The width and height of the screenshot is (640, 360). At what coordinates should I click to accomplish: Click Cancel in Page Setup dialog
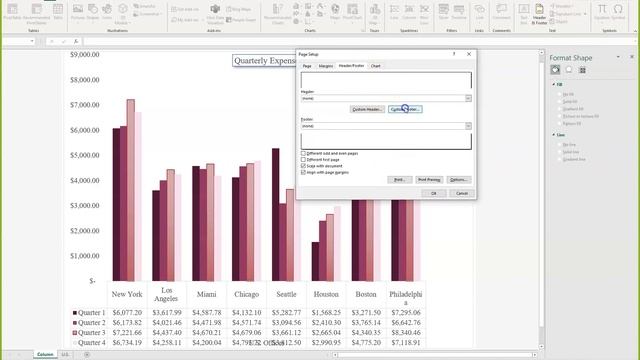(x=462, y=193)
